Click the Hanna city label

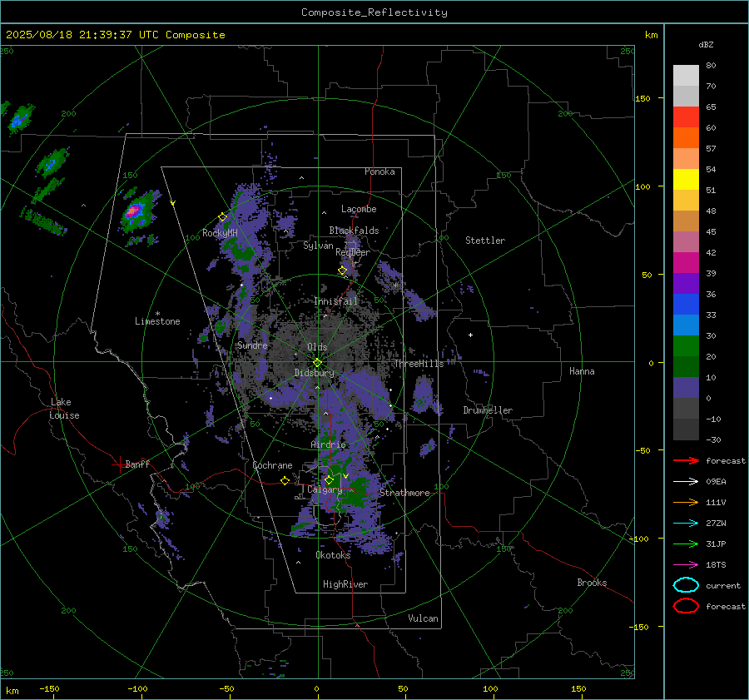pyautogui.click(x=582, y=371)
